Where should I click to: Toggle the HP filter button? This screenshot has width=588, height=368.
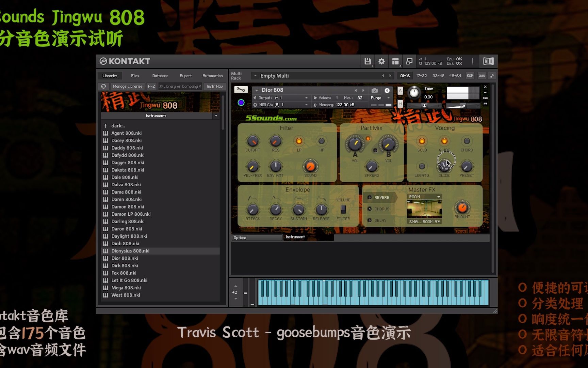322,141
